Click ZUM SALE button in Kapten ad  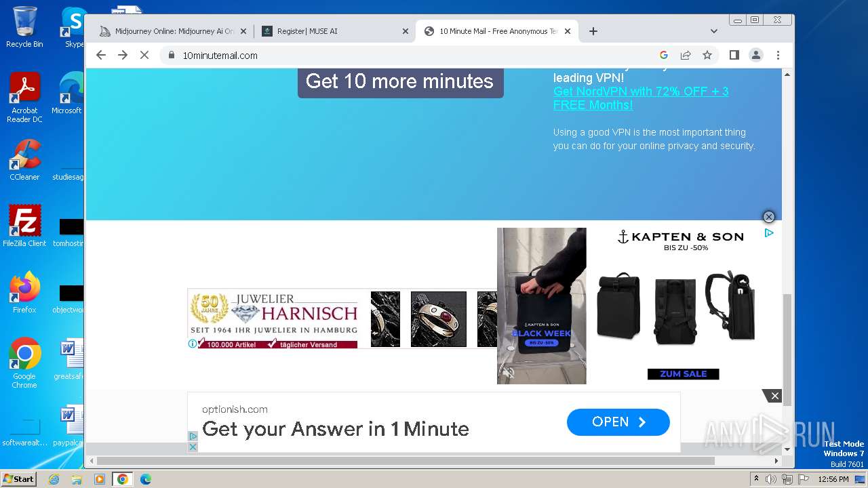pyautogui.click(x=683, y=374)
